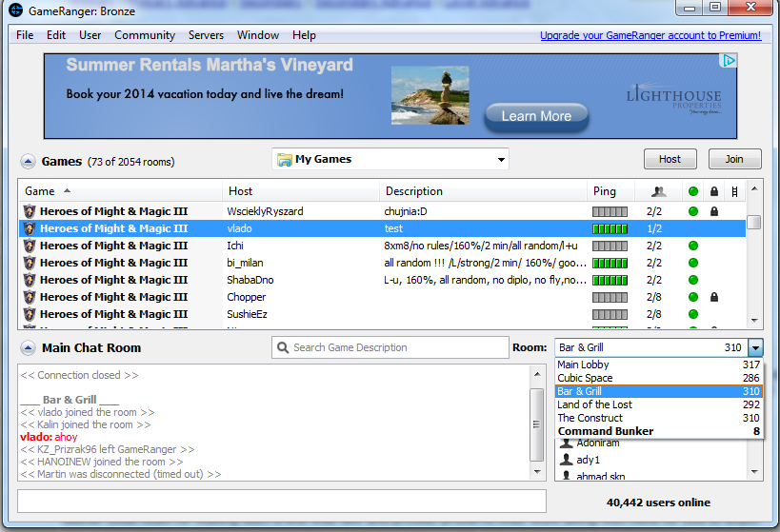Click the ping bar in ShabaDno's row
The width and height of the screenshot is (780, 532).
610,280
